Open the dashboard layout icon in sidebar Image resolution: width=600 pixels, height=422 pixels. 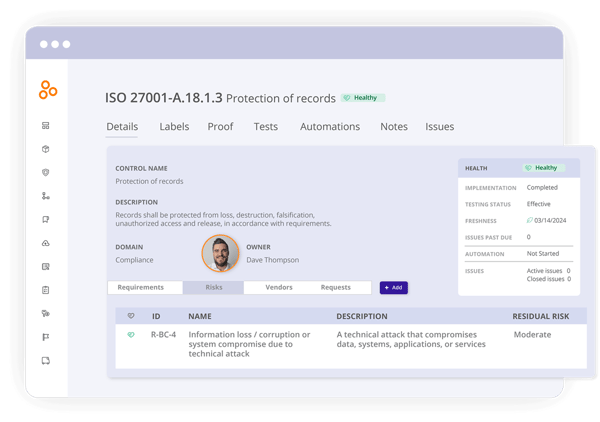click(x=46, y=125)
